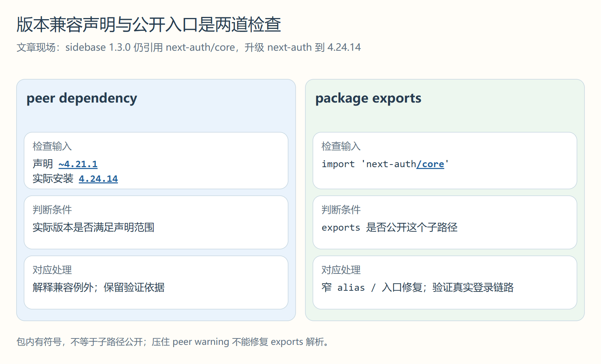The width and height of the screenshot is (601, 364).
Task: Click the text exports 是否公开这个子路径
Action: coord(390,227)
